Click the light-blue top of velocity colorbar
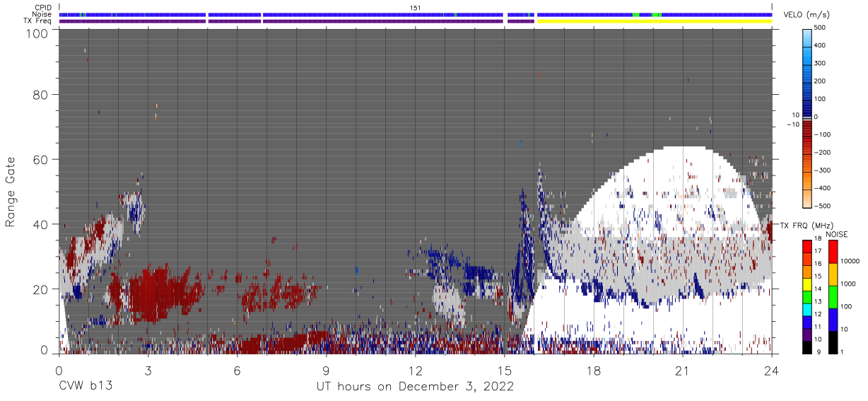 click(x=808, y=37)
